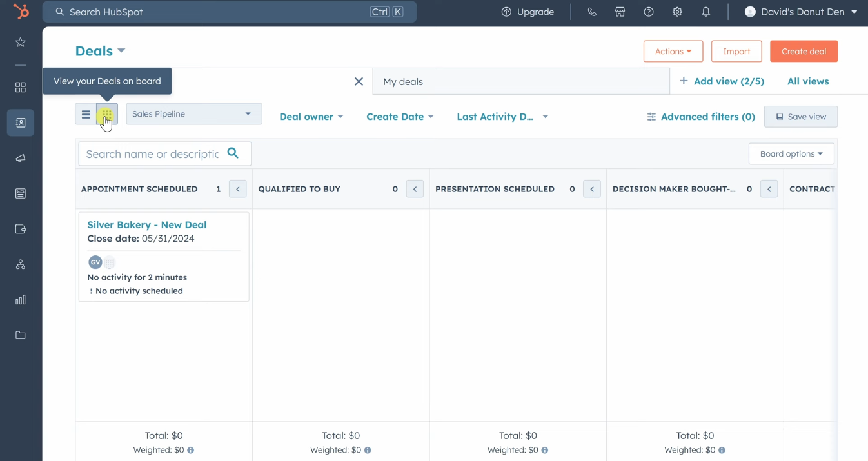Open Marketing megaphone icon in sidebar

[21, 158]
